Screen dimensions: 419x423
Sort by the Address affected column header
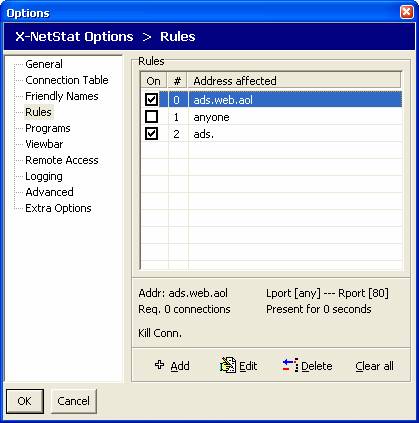coord(294,81)
